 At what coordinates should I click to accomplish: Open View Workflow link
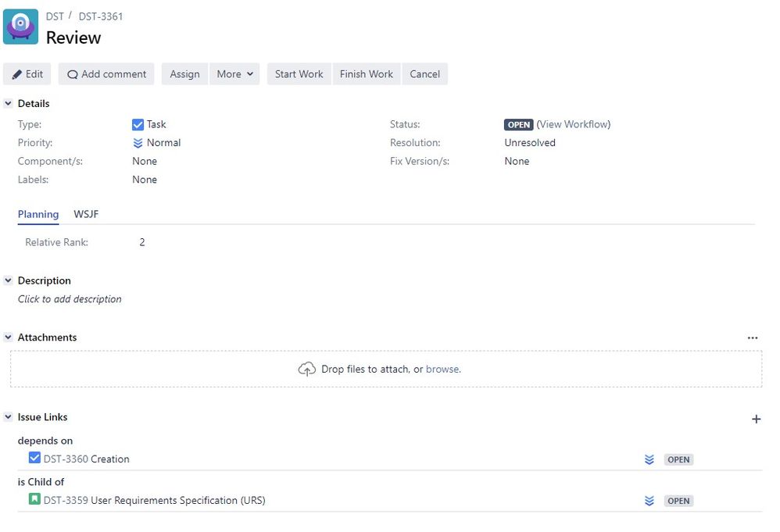pyautogui.click(x=574, y=124)
